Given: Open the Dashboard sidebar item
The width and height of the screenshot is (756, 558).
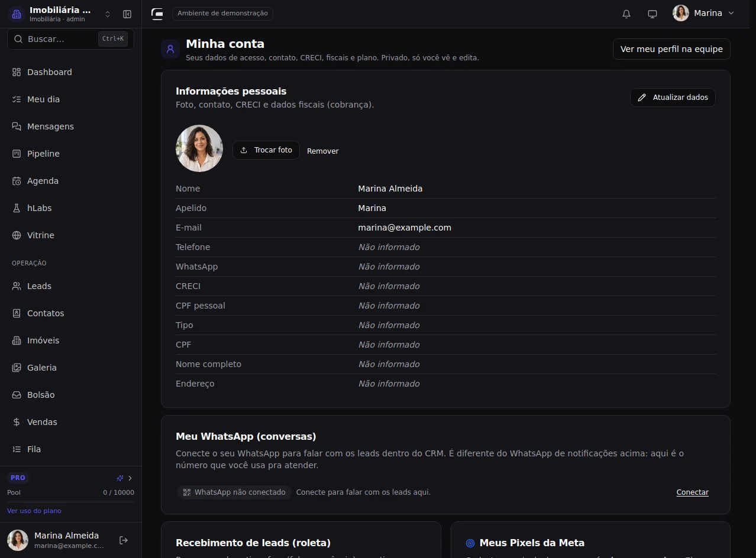Looking at the screenshot, I should pyautogui.click(x=70, y=72).
